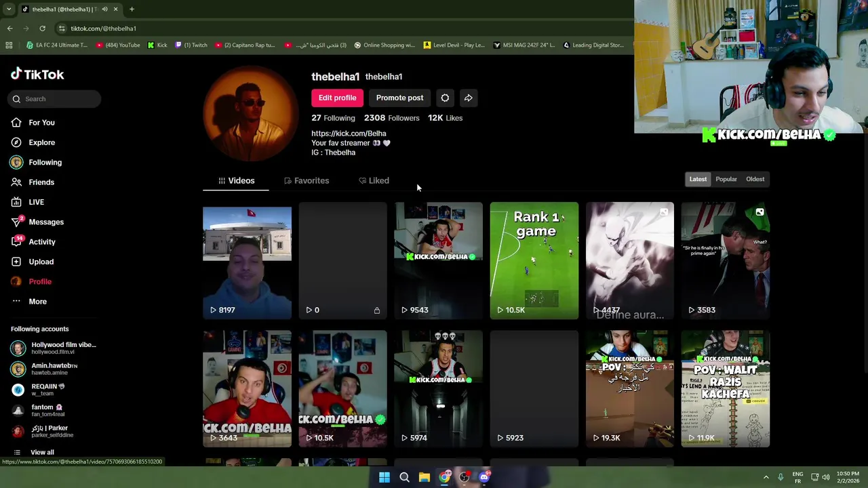Open the Friends sidebar icon
Viewport: 868px width, 488px height.
(16, 182)
